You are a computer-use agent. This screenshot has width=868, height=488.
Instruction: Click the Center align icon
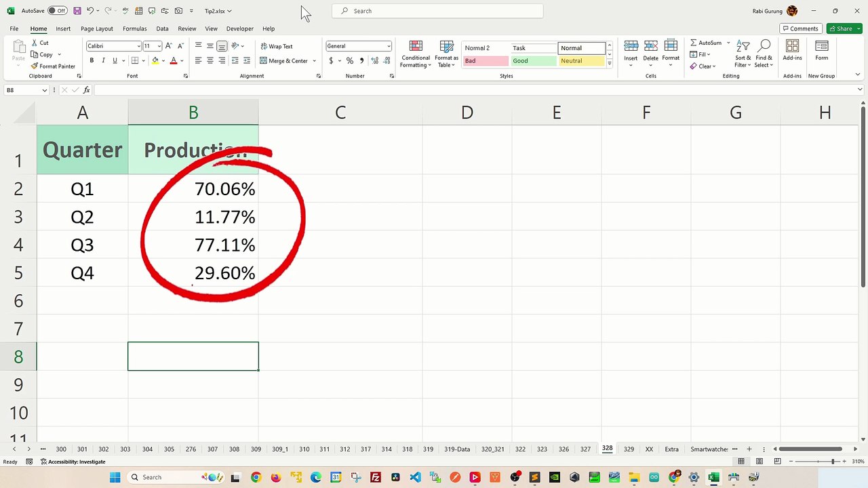(x=210, y=60)
